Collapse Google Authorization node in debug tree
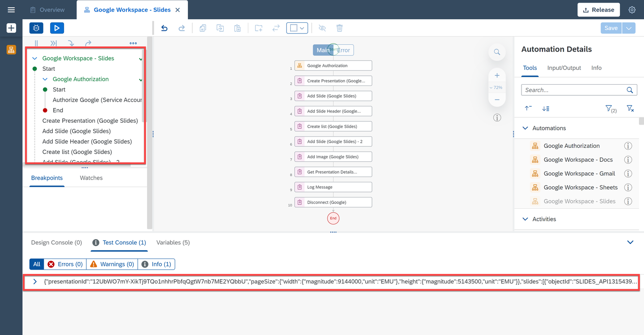 coord(45,79)
